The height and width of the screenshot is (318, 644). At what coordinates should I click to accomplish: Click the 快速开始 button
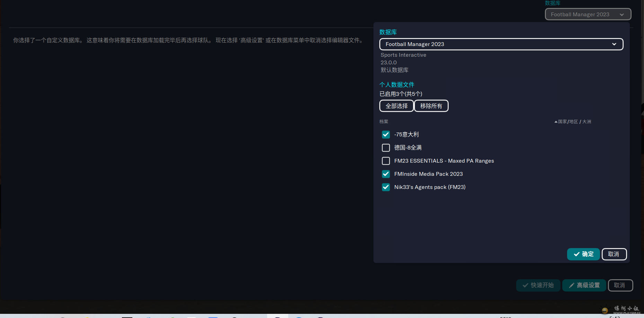tap(538, 285)
